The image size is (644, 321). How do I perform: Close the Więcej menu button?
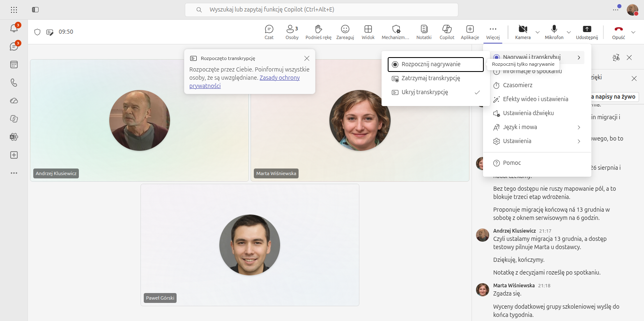pos(493,32)
